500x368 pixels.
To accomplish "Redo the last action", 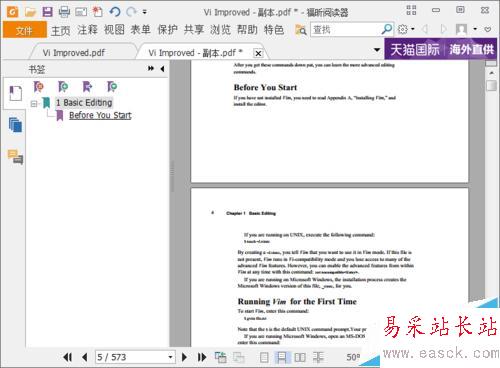I will tap(131, 12).
